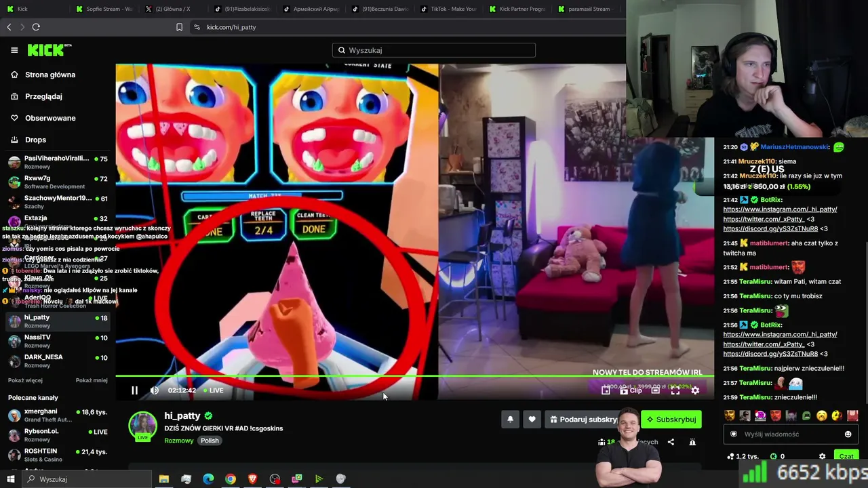Open mini-player picture-in-picture
Viewport: 868px width, 488px height.
[606, 390]
